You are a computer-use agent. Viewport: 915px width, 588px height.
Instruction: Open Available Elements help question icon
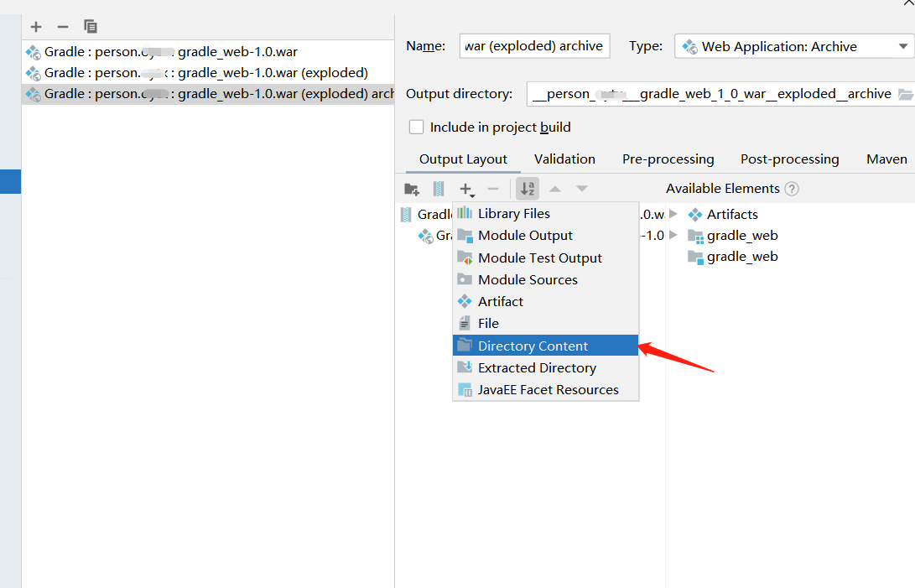point(792,190)
